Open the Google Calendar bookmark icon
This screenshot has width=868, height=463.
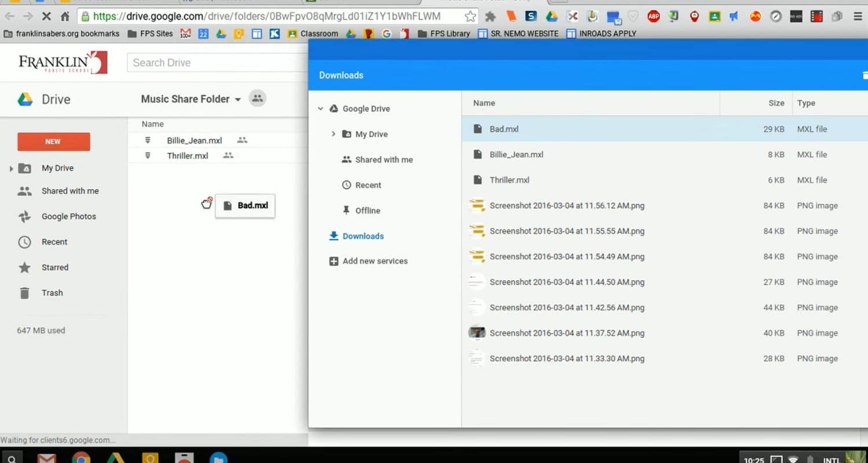203,34
